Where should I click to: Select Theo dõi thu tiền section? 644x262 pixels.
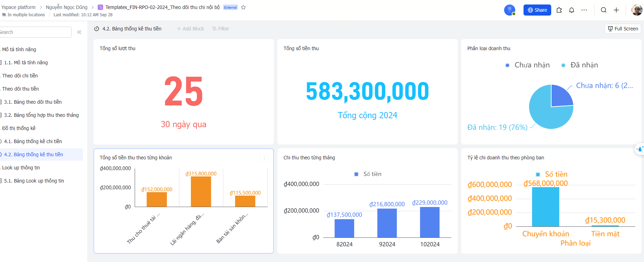[20, 89]
